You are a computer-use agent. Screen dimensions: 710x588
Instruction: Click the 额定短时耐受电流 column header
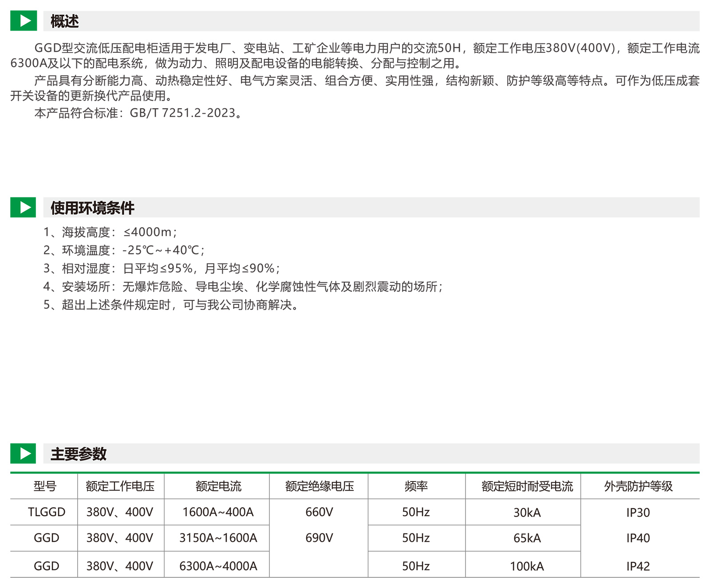[x=527, y=486]
